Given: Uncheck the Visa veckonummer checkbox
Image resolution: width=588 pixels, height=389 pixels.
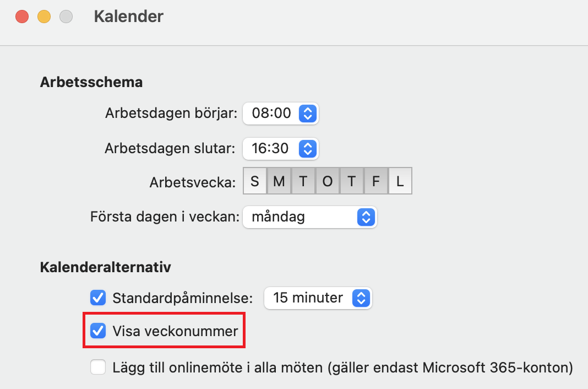Looking at the screenshot, I should (x=98, y=331).
